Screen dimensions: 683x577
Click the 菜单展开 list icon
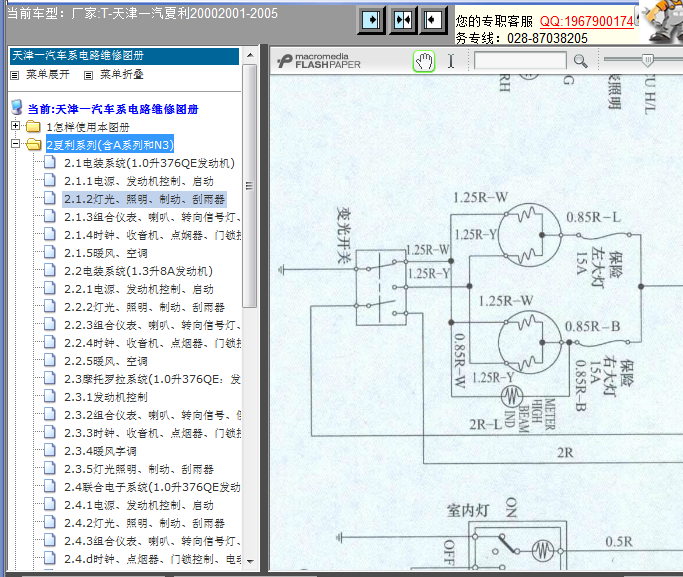(x=15, y=75)
